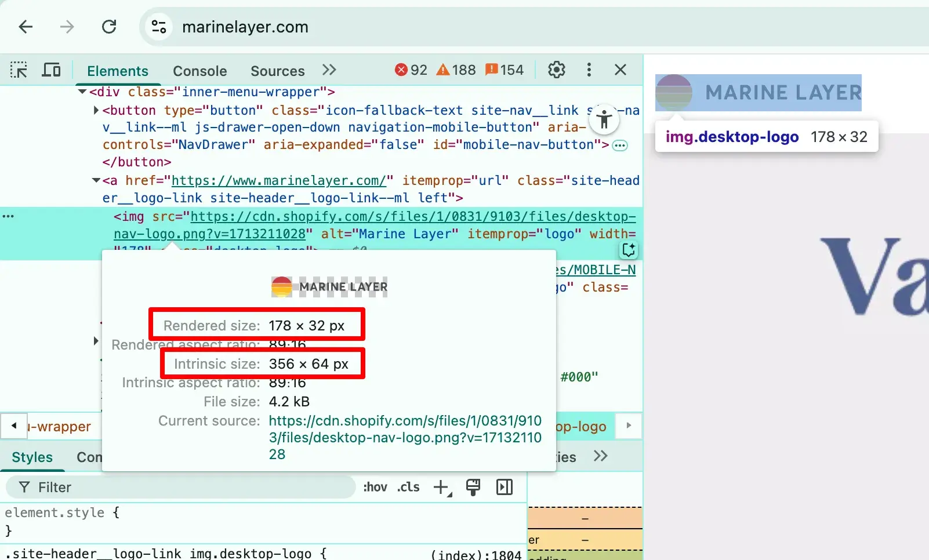Open the 154 issues counter
Viewport: 929px width, 560px height.
tap(505, 70)
